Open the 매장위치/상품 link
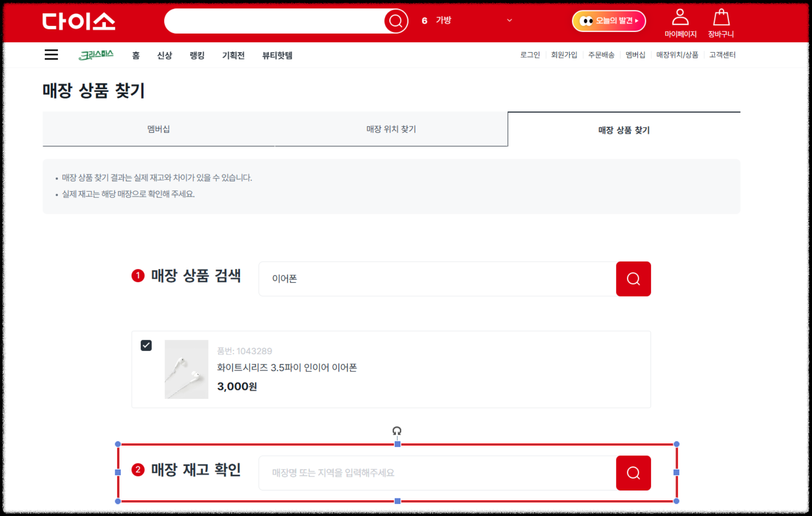 (677, 55)
